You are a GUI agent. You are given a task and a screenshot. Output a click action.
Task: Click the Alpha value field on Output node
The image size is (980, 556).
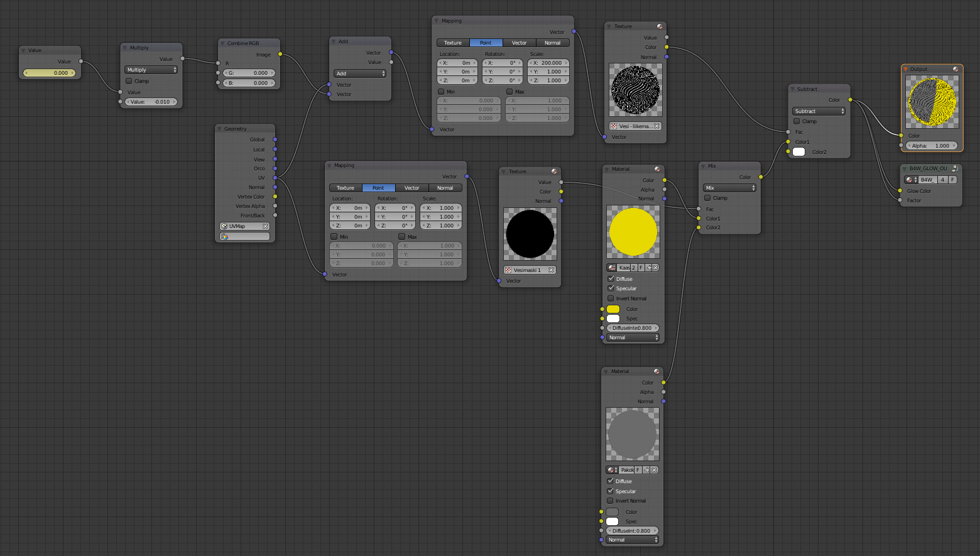[931, 146]
